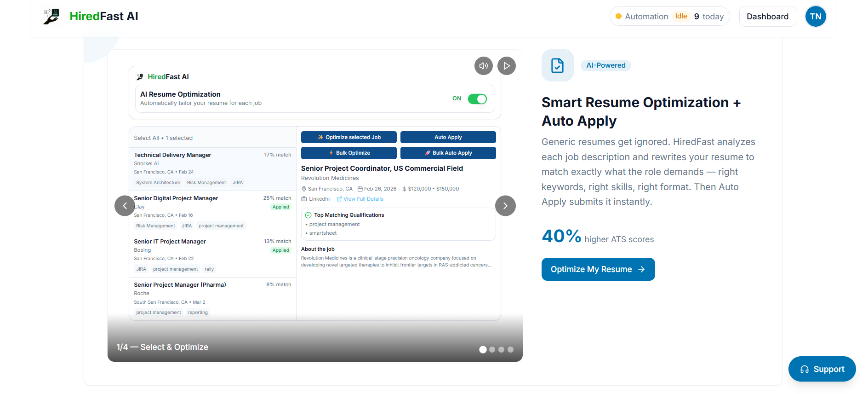This screenshot has width=868, height=394.
Task: Play the demo slideshow
Action: pyautogui.click(x=507, y=66)
